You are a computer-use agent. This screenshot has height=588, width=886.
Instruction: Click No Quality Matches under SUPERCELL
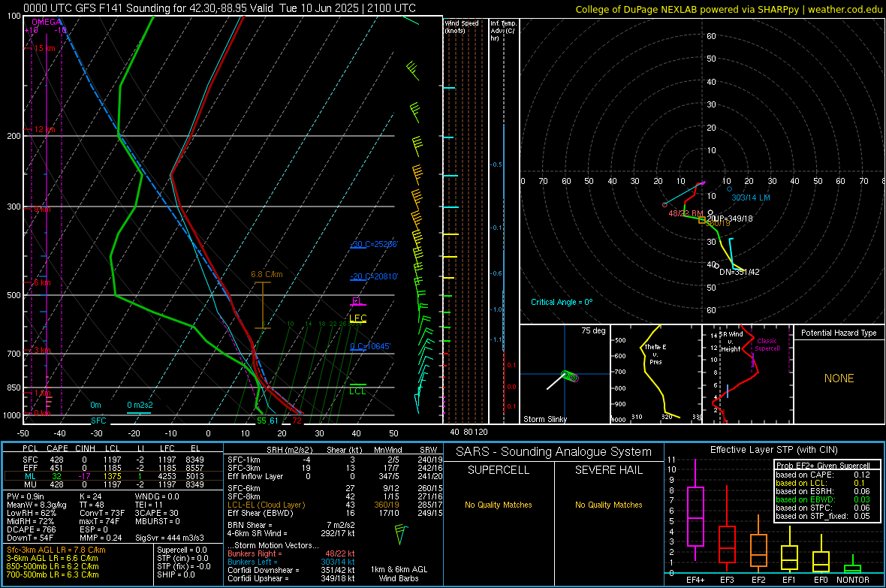point(499,505)
